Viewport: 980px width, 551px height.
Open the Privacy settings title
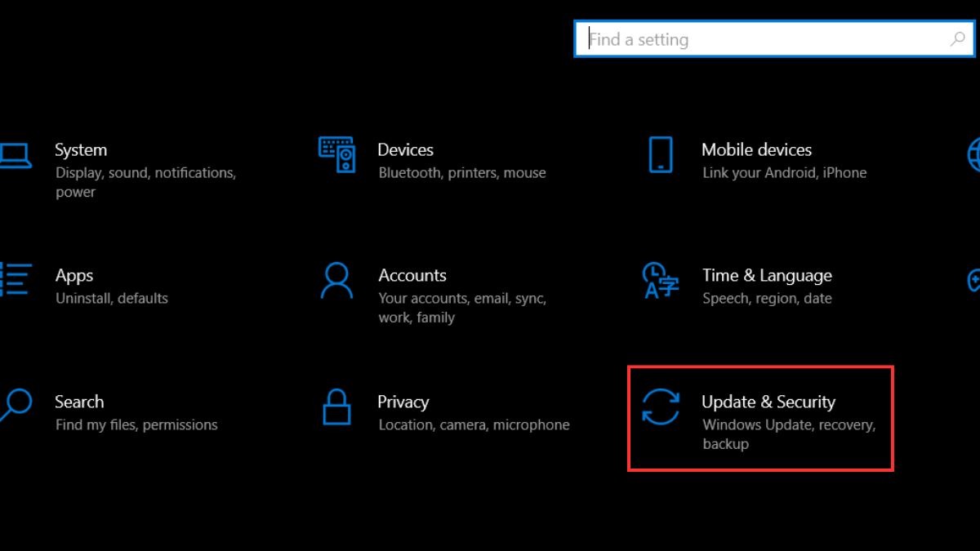click(403, 402)
